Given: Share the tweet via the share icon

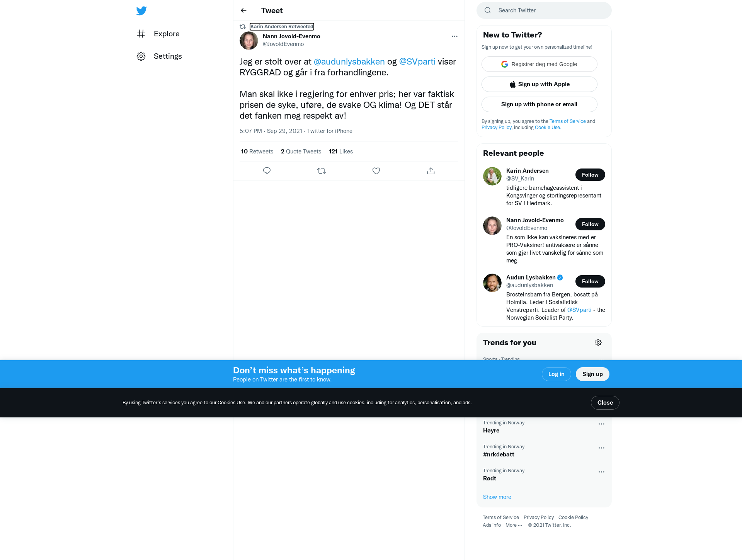Looking at the screenshot, I should coord(431,171).
